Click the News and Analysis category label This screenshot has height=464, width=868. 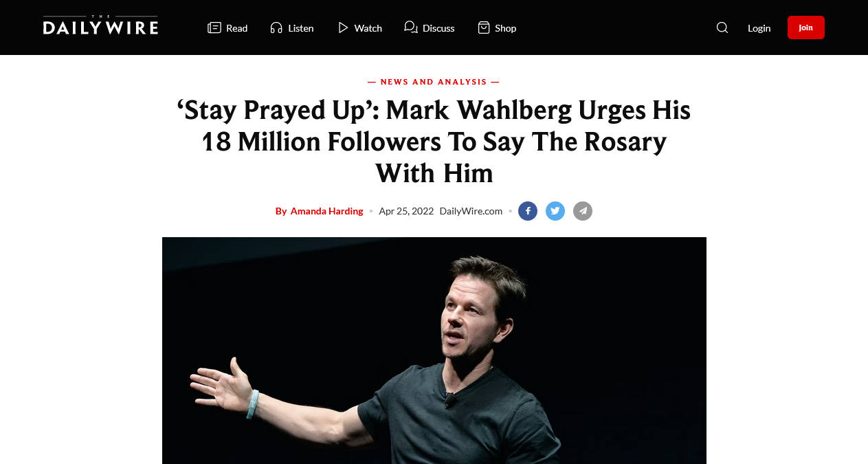tap(434, 82)
